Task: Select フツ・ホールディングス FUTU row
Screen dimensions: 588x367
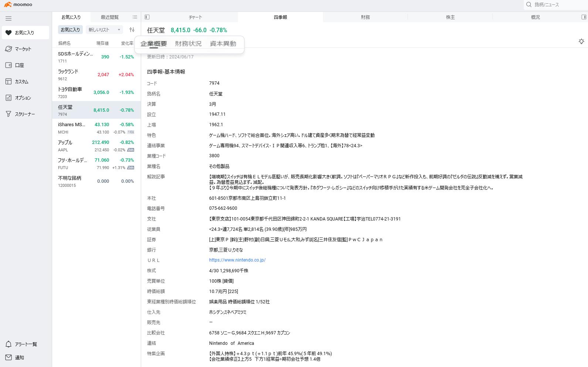Action: click(x=96, y=163)
